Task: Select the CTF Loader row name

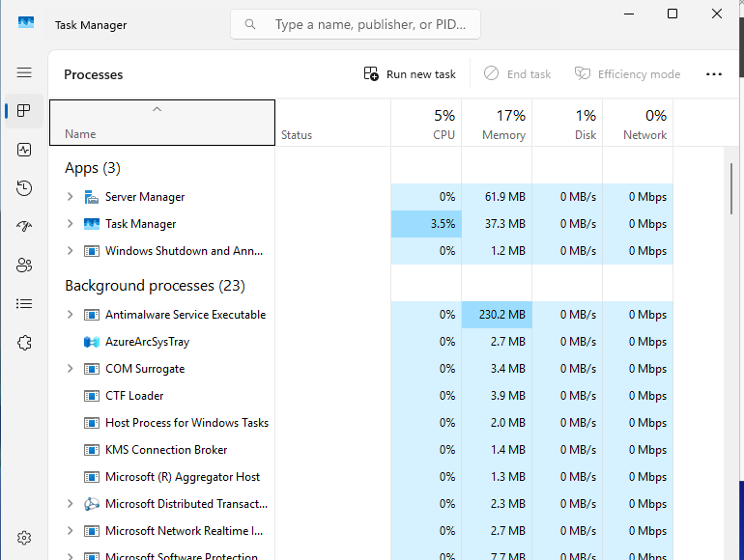Action: tap(134, 396)
